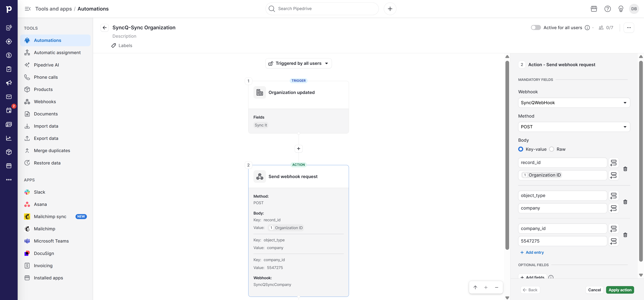Open the Method POST dropdown
The image size is (644, 300).
pos(574,127)
